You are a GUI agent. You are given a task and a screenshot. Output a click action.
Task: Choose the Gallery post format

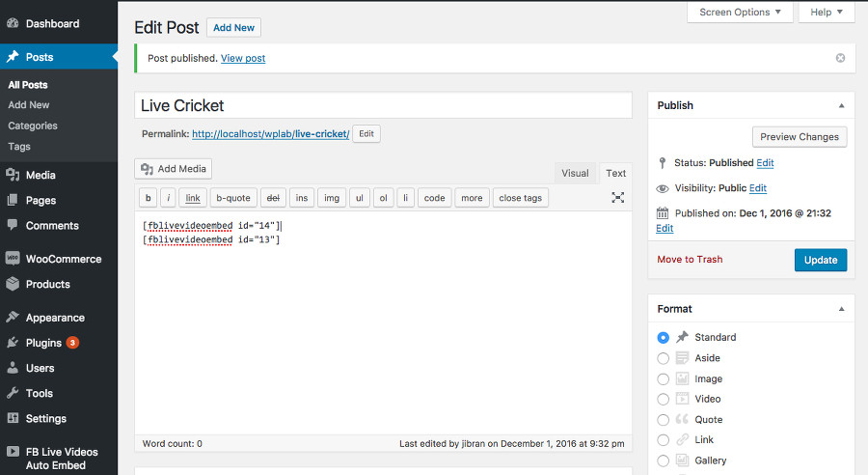pyautogui.click(x=664, y=461)
